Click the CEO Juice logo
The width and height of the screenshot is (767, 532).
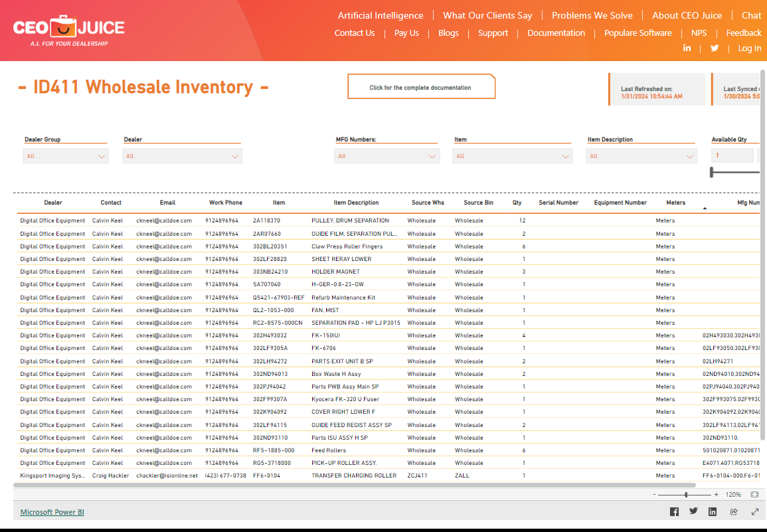(x=68, y=29)
